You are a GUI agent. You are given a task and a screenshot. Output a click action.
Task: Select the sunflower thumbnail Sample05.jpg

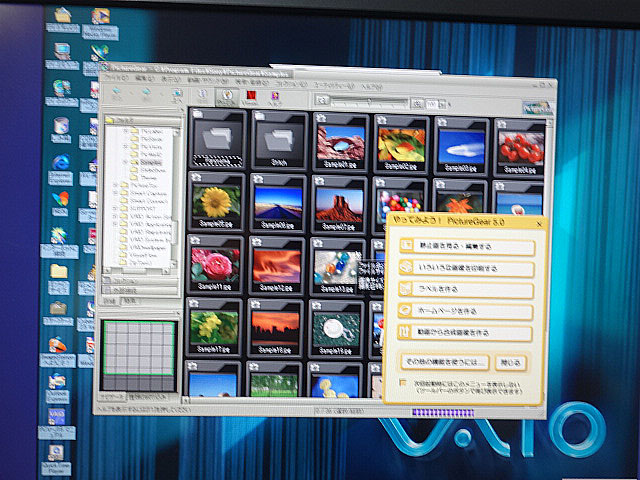pyautogui.click(x=216, y=202)
